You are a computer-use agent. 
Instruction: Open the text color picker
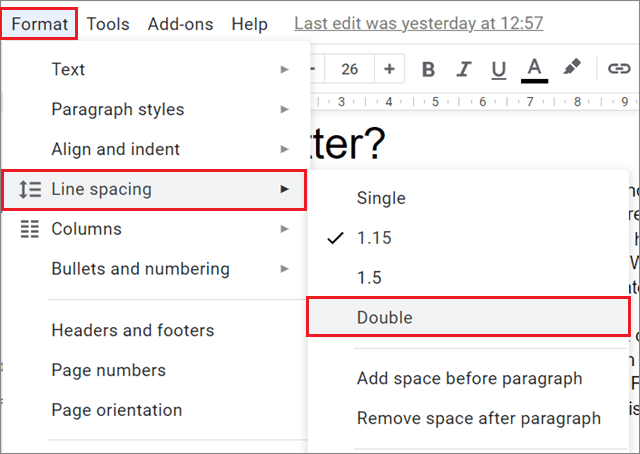click(x=534, y=69)
